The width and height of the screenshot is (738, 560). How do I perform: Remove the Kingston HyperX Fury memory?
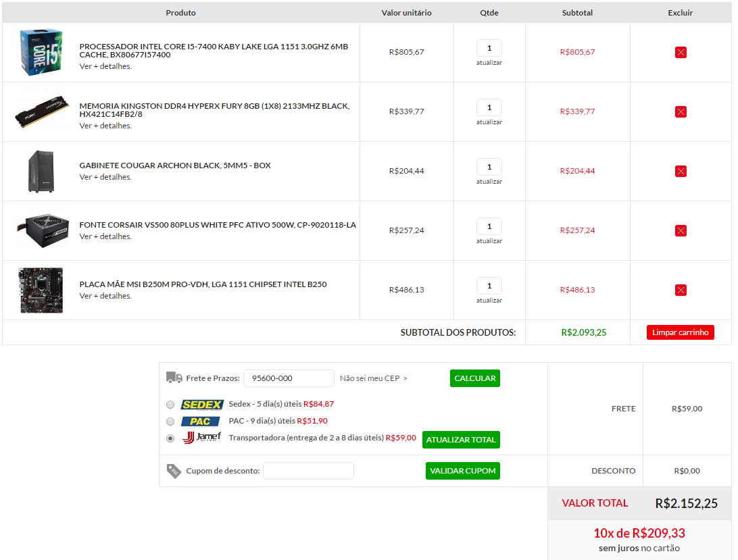click(x=681, y=111)
